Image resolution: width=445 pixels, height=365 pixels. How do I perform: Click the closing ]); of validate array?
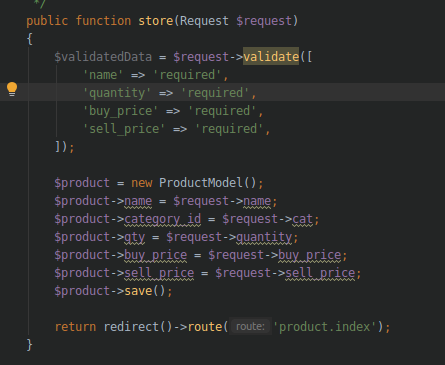64,147
